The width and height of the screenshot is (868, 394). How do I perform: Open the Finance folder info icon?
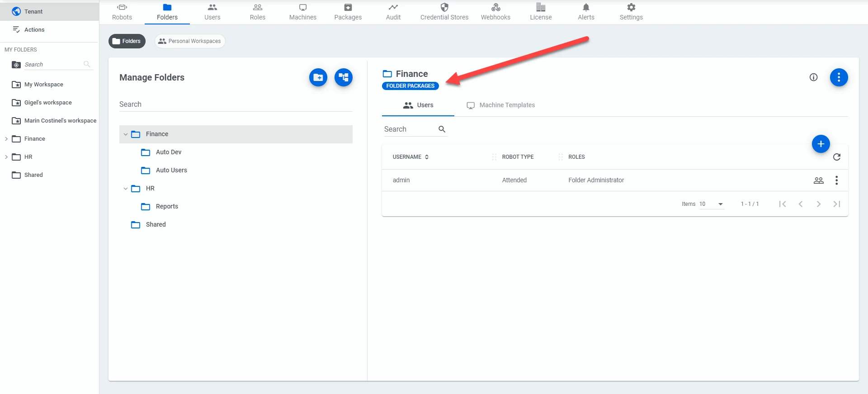(814, 77)
